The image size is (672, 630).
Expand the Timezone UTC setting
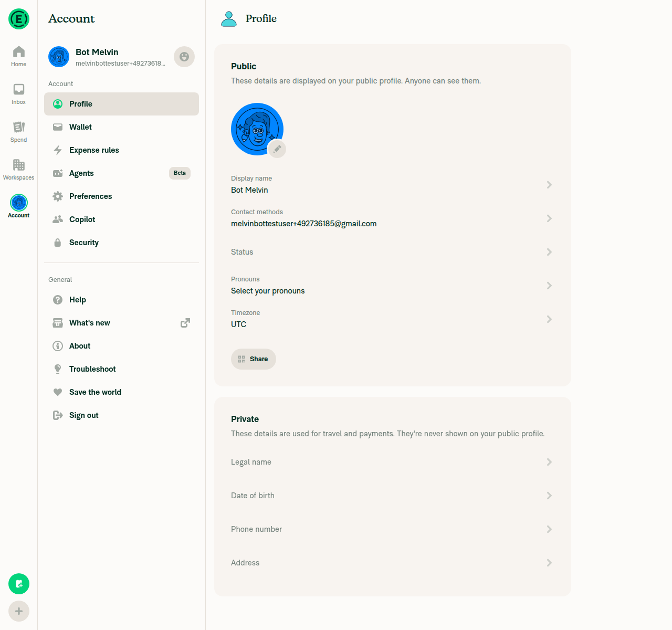point(393,319)
